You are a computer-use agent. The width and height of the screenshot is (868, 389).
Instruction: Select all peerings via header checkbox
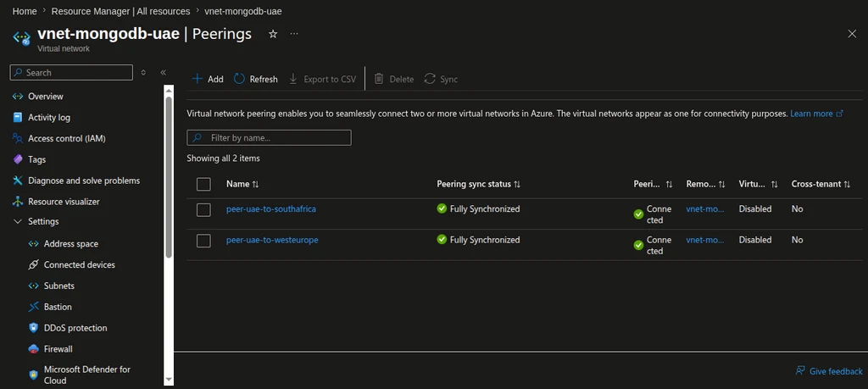[x=203, y=184]
